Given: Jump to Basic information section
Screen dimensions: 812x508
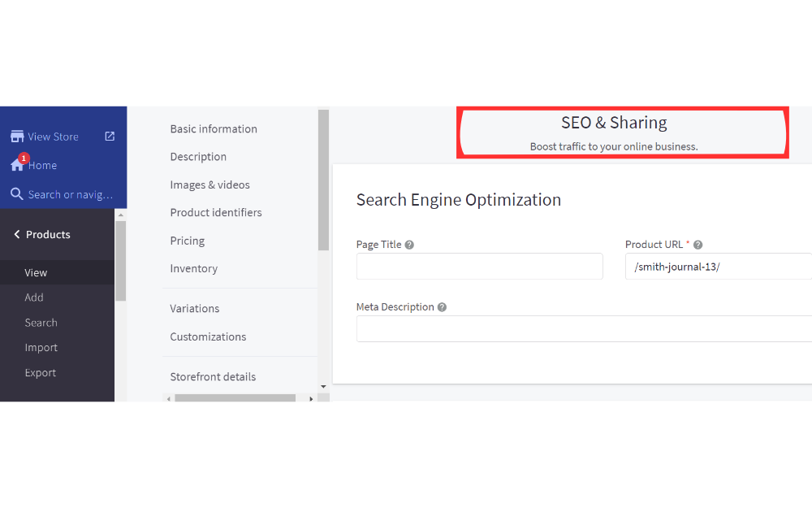Looking at the screenshot, I should [x=214, y=128].
